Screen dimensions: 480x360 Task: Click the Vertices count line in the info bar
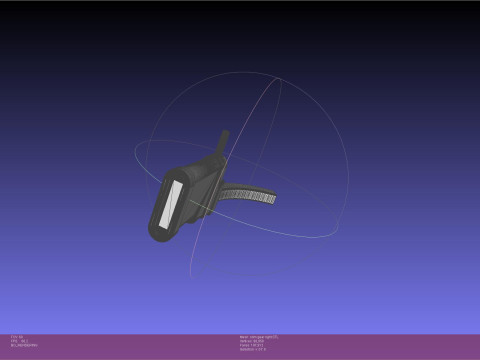point(252,341)
